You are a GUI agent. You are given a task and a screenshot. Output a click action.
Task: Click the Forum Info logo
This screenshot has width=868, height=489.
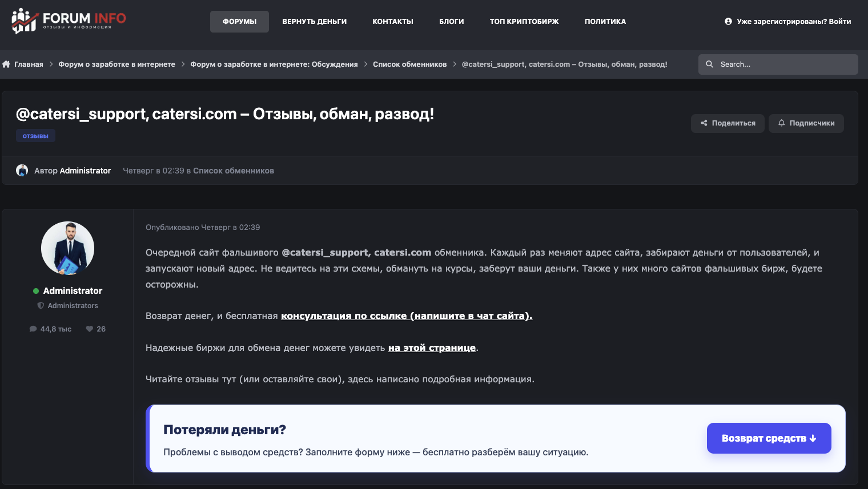point(69,21)
